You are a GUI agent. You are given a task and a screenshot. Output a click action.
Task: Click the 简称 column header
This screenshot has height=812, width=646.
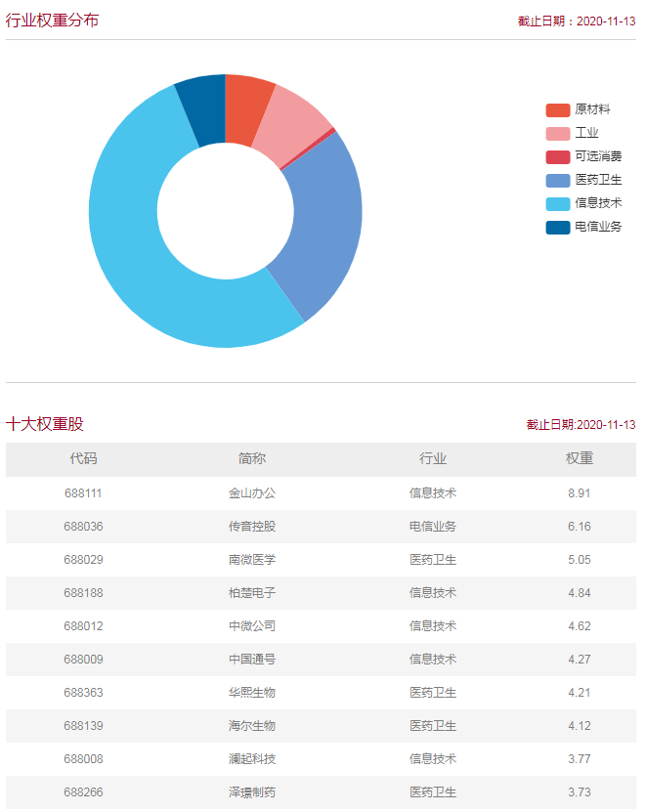(252, 458)
